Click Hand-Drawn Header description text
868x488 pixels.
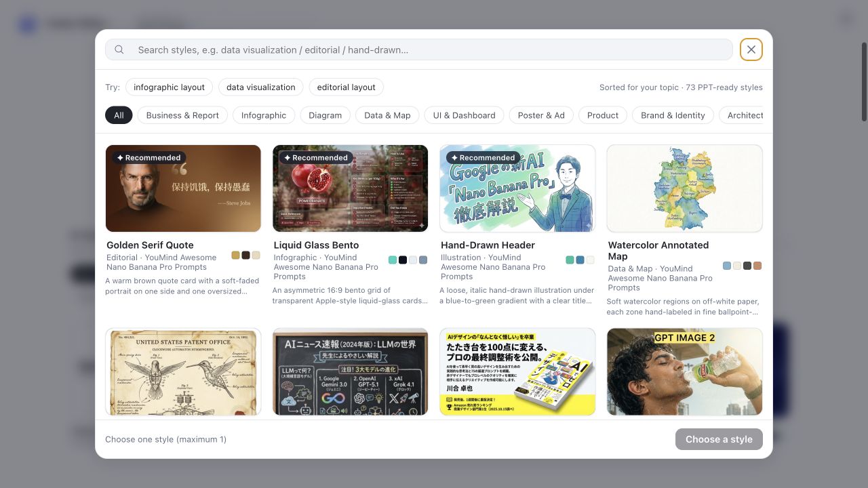click(x=517, y=296)
